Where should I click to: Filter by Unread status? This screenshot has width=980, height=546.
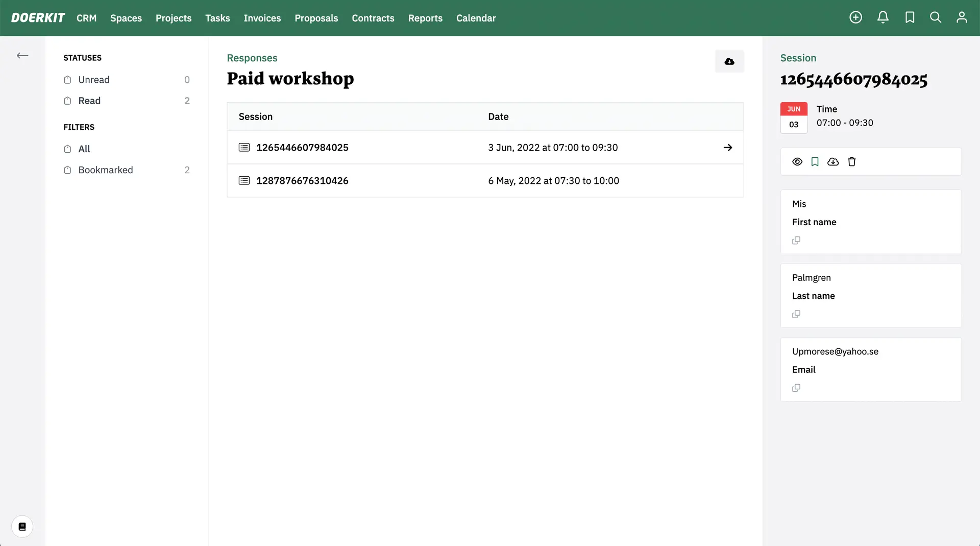94,80
